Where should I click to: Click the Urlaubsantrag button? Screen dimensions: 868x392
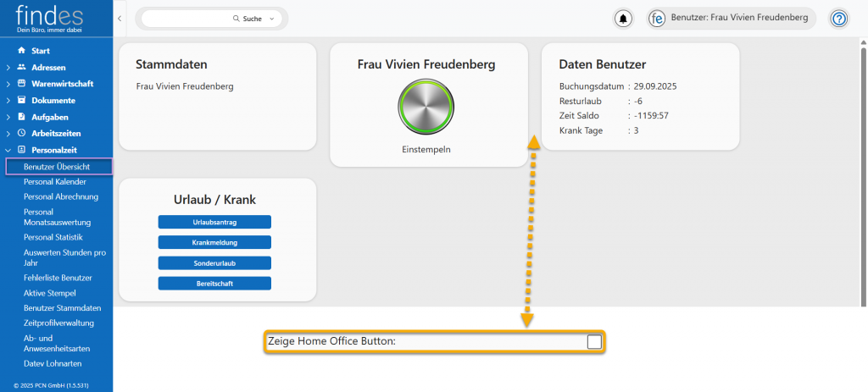point(214,222)
